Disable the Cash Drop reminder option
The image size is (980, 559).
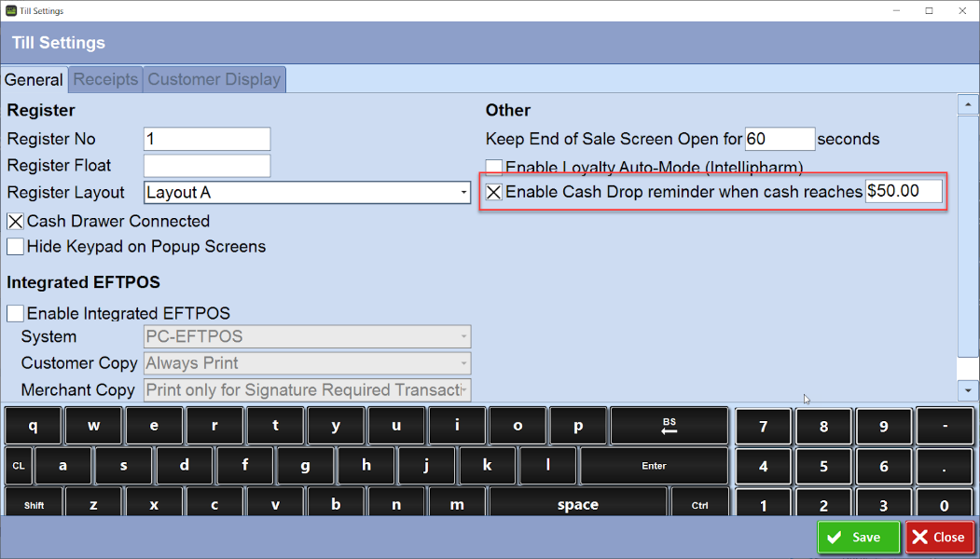pyautogui.click(x=493, y=192)
